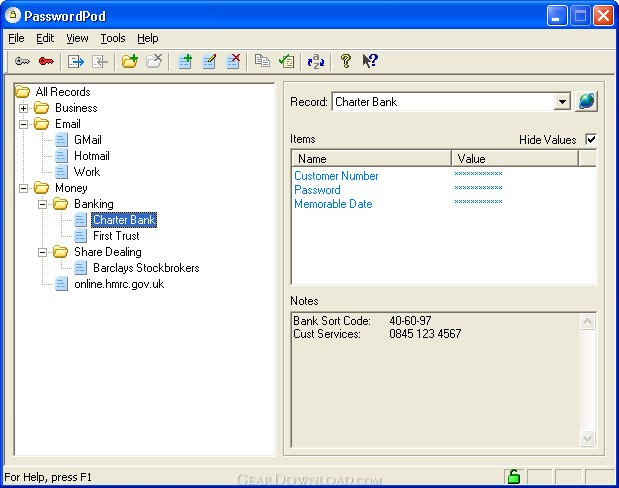The height and width of the screenshot is (488, 619).
Task: Open the Tools menu
Action: (x=113, y=38)
